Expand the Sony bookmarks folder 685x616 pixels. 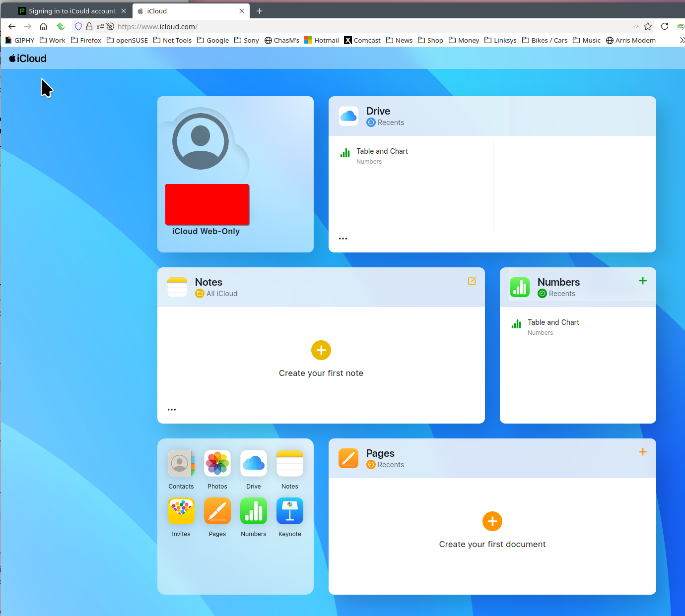coord(247,40)
